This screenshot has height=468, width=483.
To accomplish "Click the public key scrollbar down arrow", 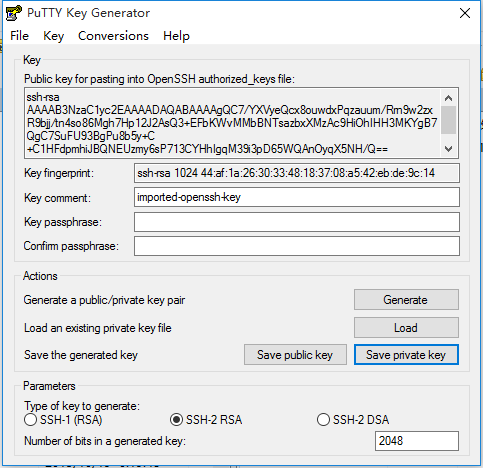I will (x=448, y=149).
